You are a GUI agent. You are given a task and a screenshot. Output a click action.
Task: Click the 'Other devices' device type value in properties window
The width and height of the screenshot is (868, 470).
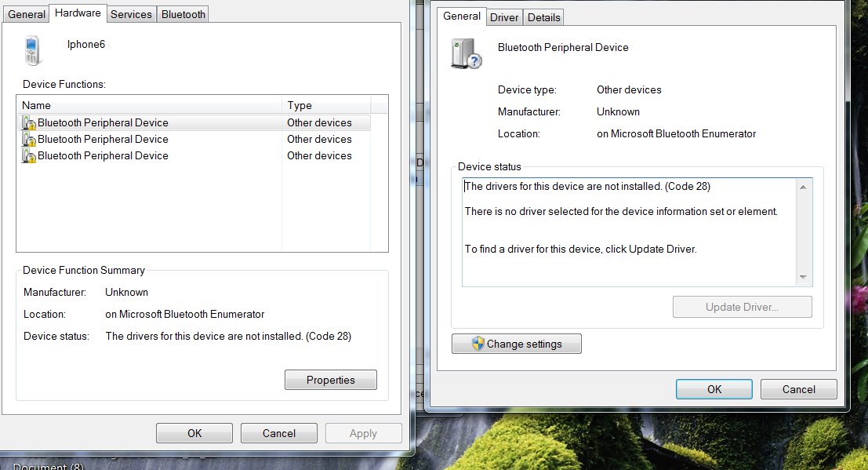[x=629, y=89]
